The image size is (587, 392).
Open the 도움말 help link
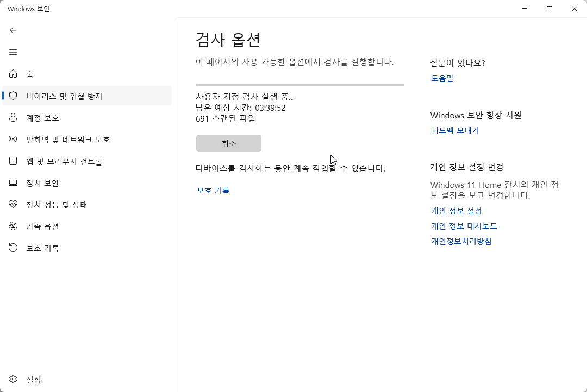tap(441, 78)
